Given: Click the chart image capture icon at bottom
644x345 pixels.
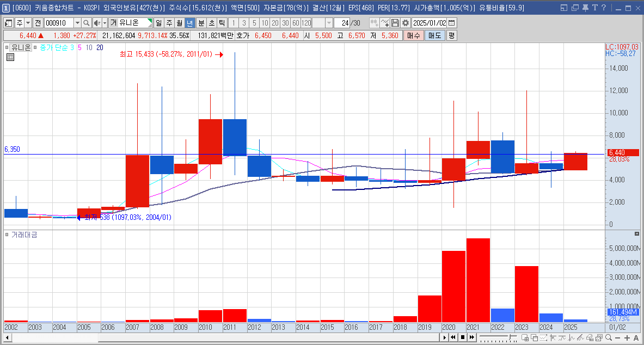Looking at the screenshot, I should [599, 337].
